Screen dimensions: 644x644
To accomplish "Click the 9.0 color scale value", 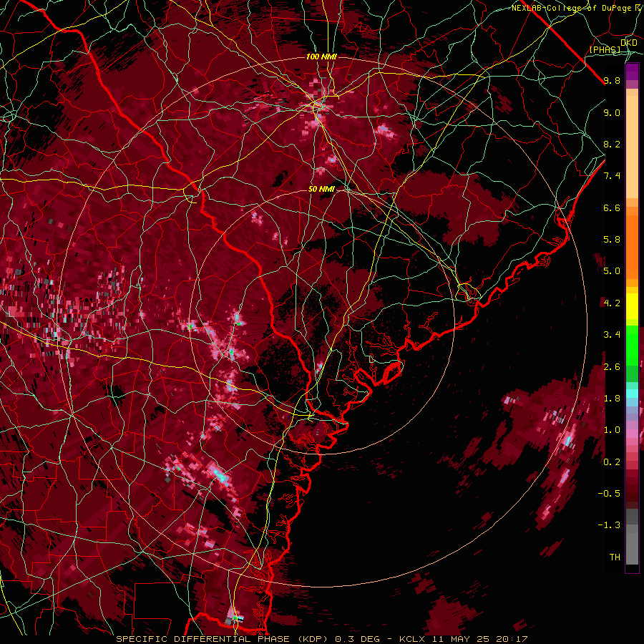I will (612, 112).
